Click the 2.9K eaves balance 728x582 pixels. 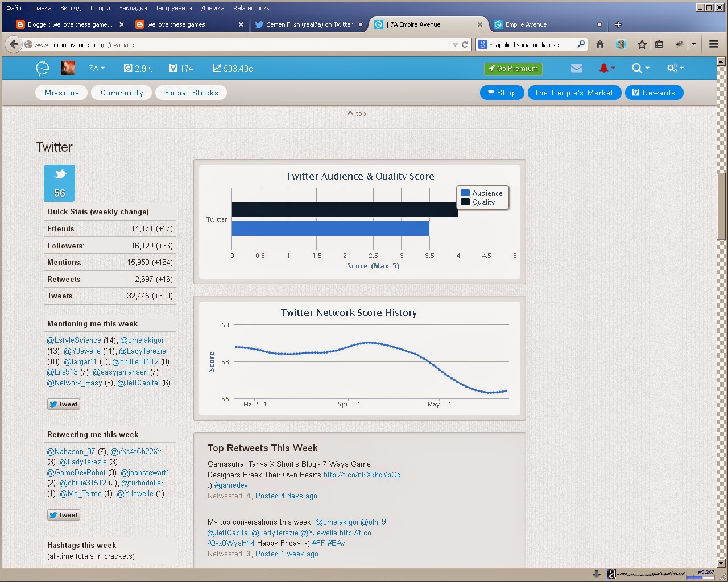coord(138,68)
